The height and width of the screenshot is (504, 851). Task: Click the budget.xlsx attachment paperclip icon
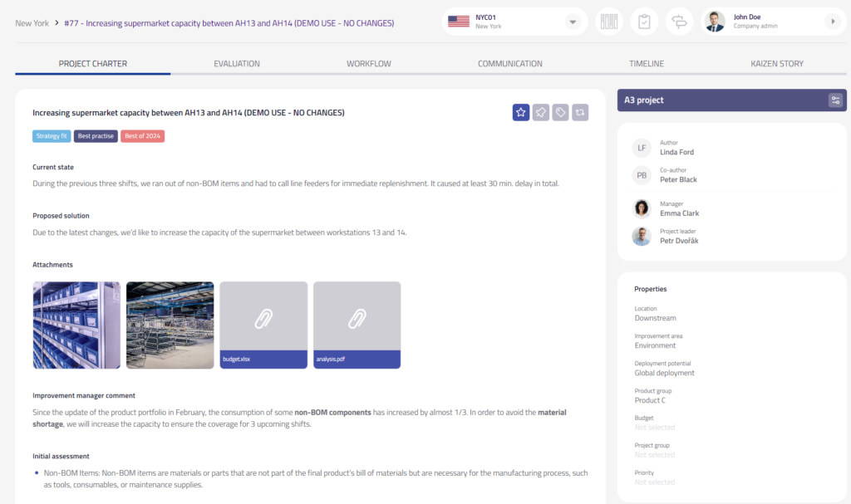[263, 316]
